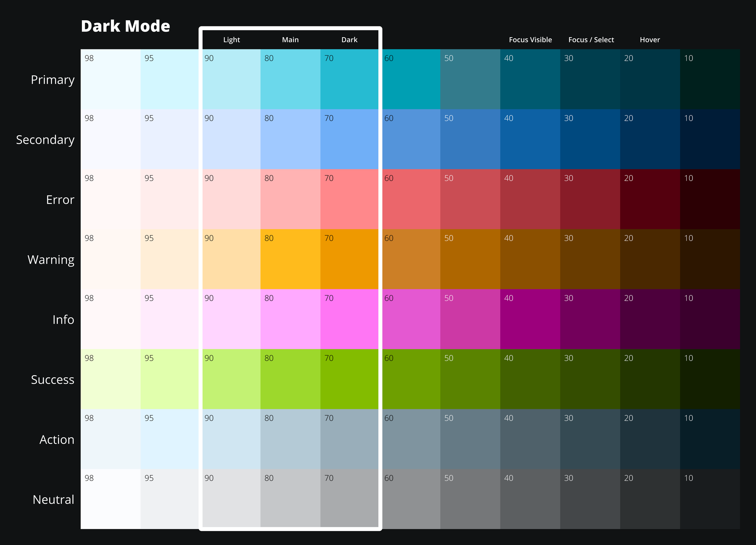Click the Dark Mode title

(x=125, y=26)
